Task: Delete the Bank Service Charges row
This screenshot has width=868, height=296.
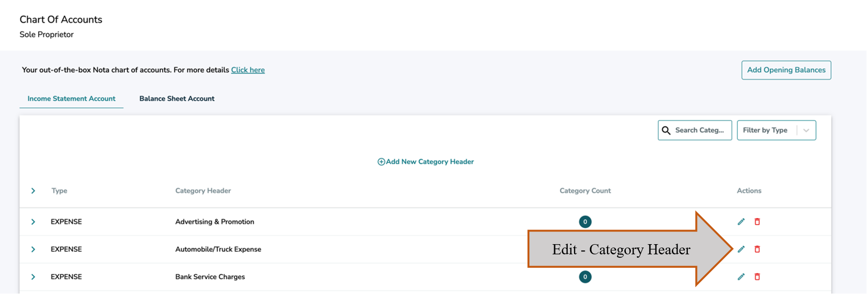Action: point(757,277)
